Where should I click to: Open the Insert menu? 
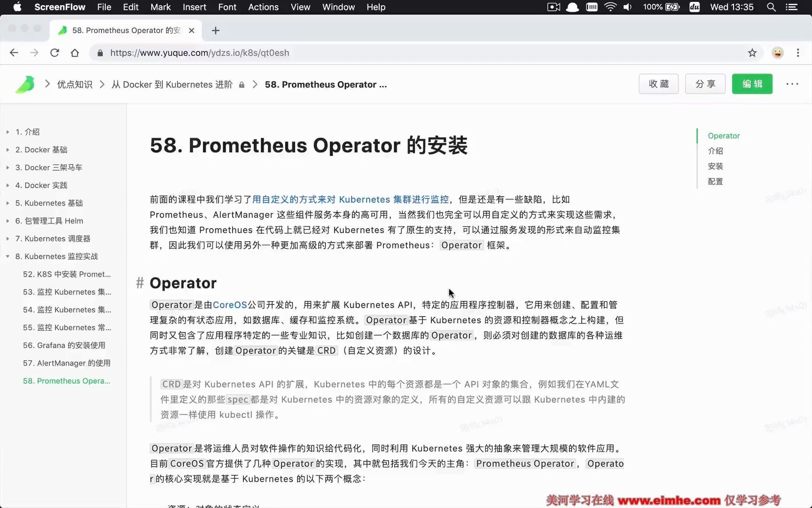tap(195, 7)
